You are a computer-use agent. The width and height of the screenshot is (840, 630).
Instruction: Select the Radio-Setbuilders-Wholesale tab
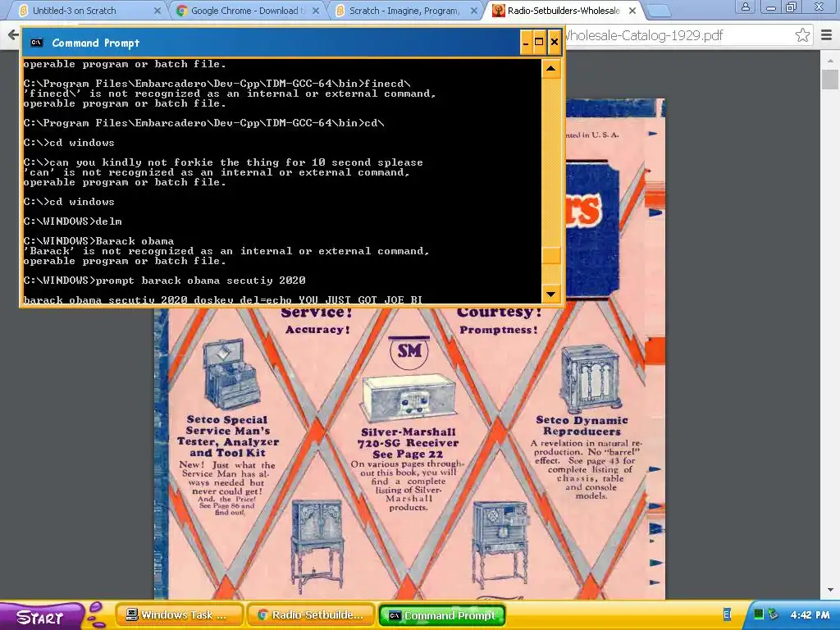click(563, 11)
